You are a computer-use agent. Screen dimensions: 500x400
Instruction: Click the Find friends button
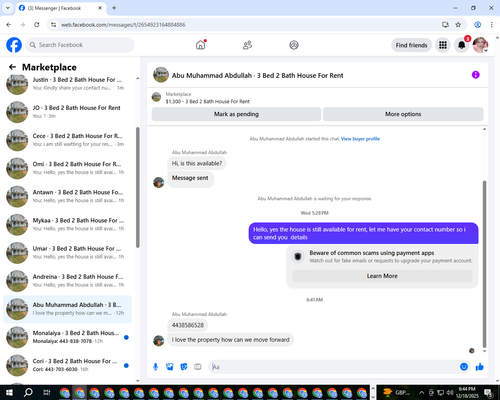pyautogui.click(x=411, y=45)
